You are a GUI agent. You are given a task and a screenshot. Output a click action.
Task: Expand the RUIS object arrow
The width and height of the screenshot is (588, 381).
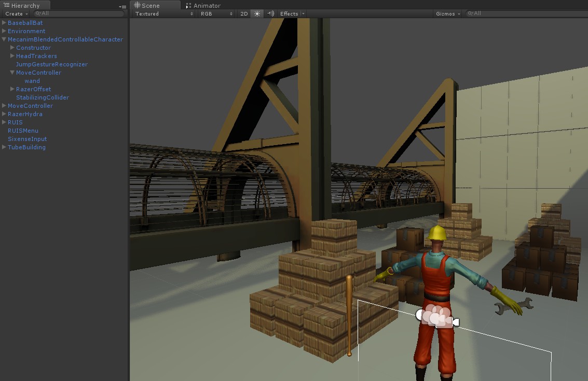pyautogui.click(x=4, y=122)
